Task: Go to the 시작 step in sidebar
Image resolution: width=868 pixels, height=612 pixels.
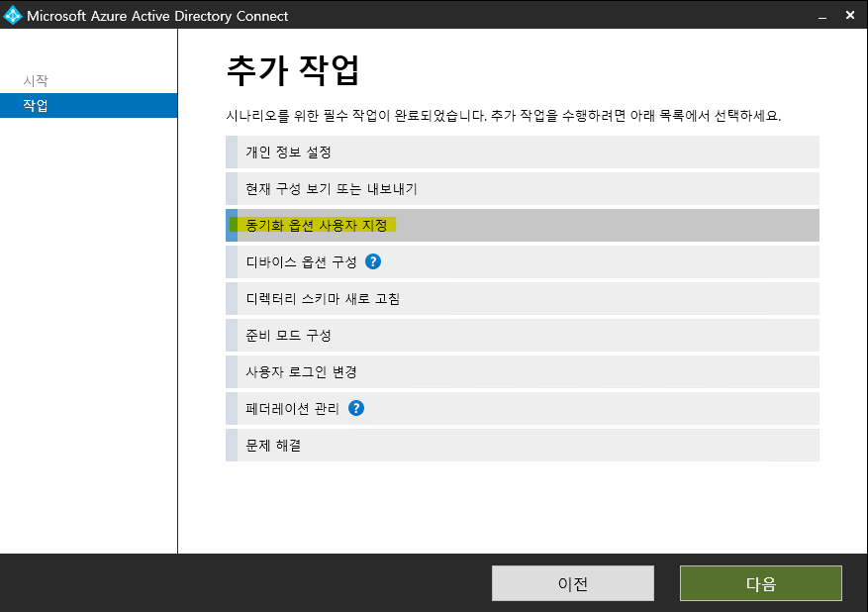Action: 36,81
